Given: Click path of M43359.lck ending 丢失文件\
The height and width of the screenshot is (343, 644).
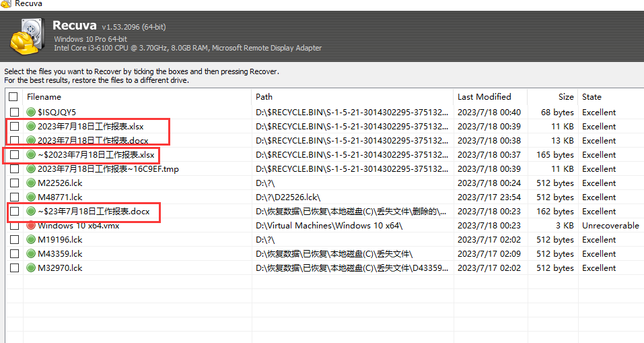Looking at the screenshot, I should pos(334,254).
